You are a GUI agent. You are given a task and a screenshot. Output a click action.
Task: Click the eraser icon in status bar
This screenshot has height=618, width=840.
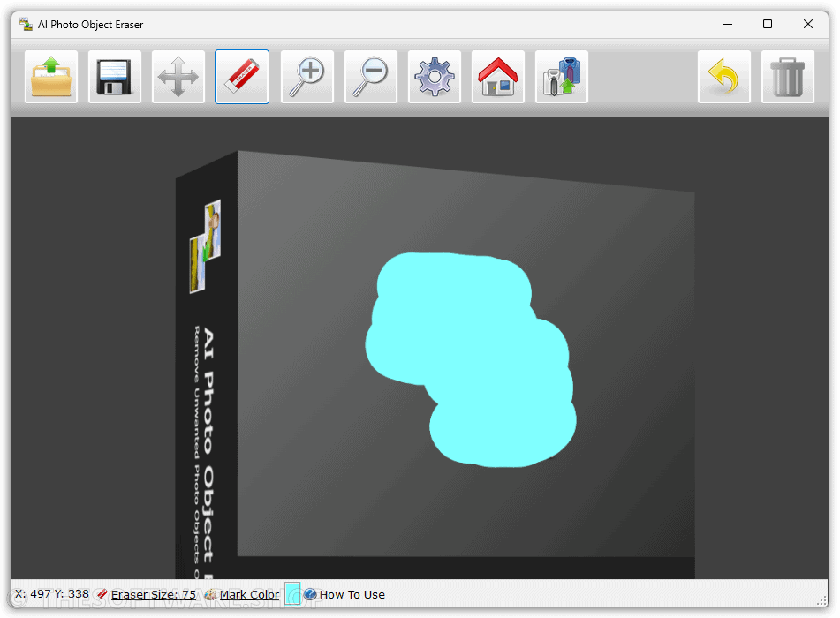102,594
